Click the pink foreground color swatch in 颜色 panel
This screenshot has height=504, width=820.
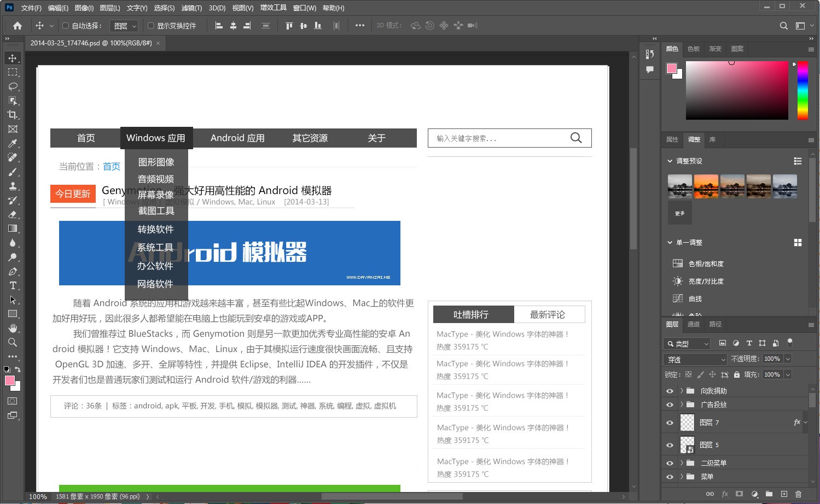[x=671, y=68]
